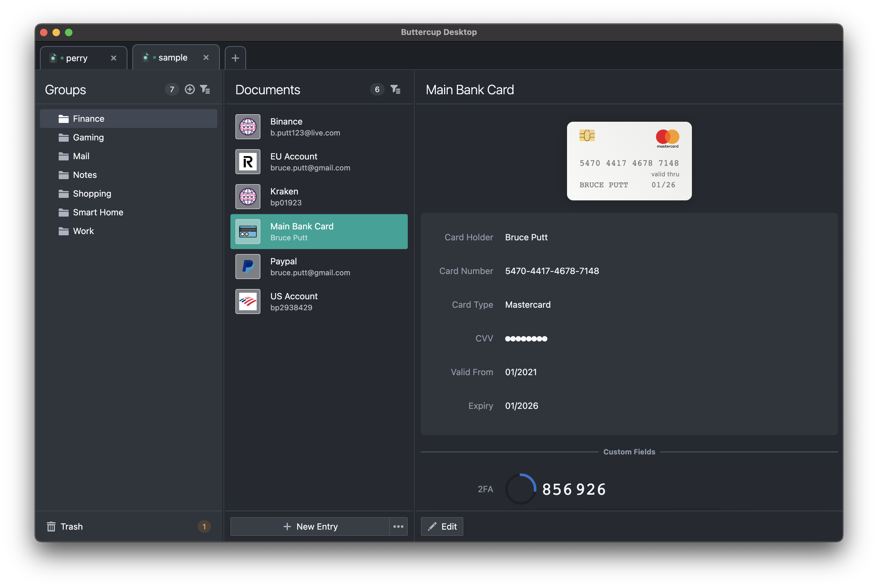
Task: Click the Mastercard card preview image
Action: (629, 161)
